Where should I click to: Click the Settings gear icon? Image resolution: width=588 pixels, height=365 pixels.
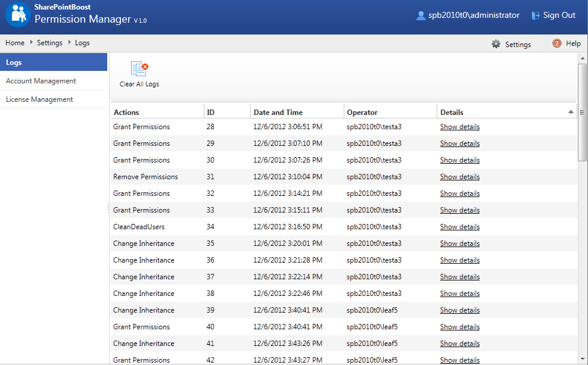[496, 43]
